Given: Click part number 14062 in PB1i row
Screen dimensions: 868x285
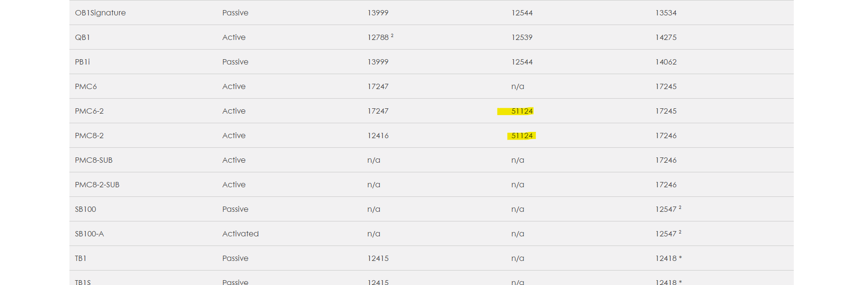Looking at the screenshot, I should [x=666, y=62].
